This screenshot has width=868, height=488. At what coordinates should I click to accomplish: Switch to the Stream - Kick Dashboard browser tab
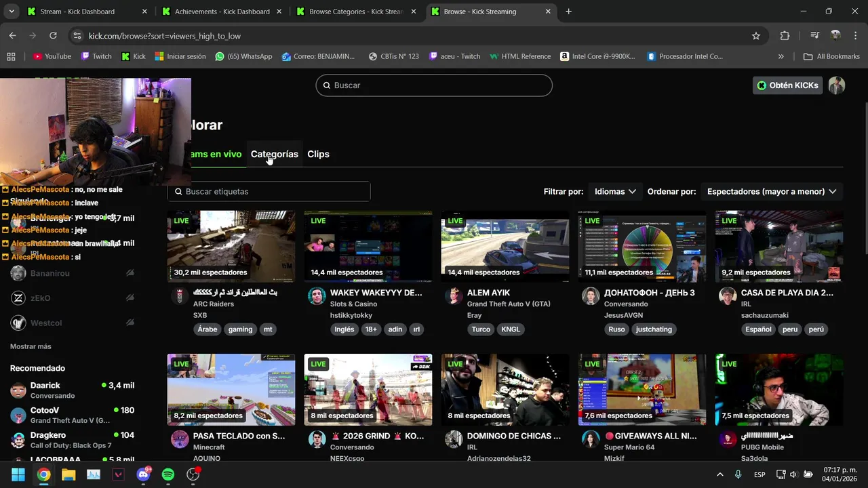(x=87, y=12)
